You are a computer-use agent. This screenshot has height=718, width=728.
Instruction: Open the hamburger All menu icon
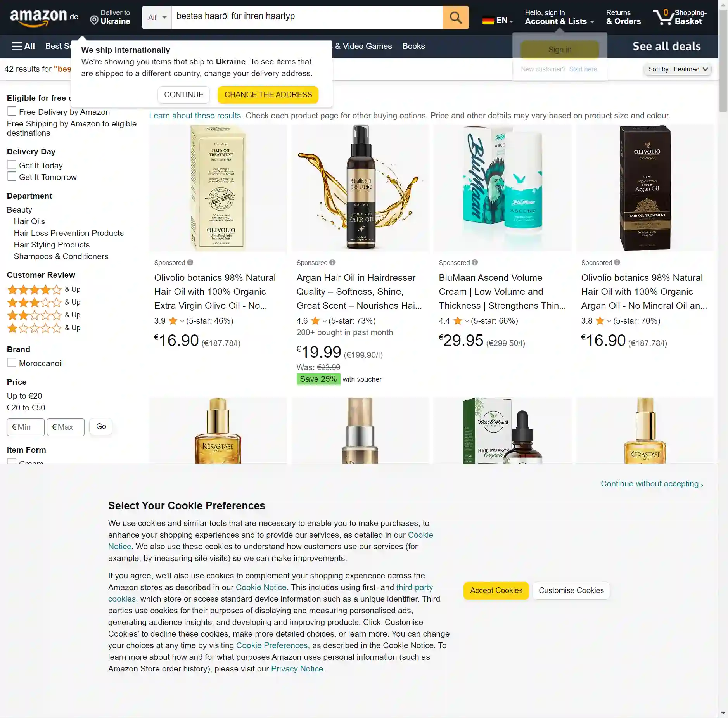17,46
